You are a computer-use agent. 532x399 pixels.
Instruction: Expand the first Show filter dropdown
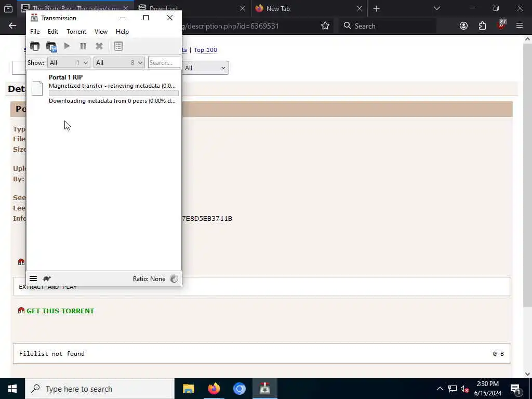point(69,63)
